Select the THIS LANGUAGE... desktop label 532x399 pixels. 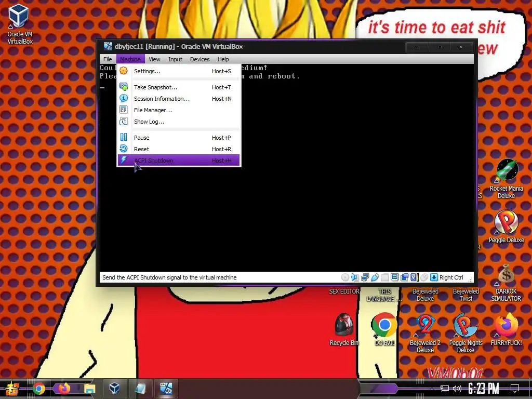[384, 295]
